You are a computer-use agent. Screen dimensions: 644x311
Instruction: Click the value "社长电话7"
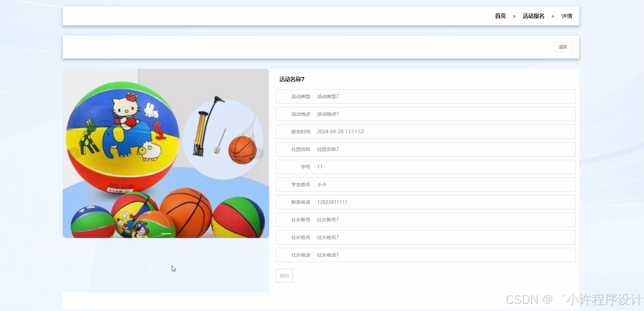click(328, 255)
